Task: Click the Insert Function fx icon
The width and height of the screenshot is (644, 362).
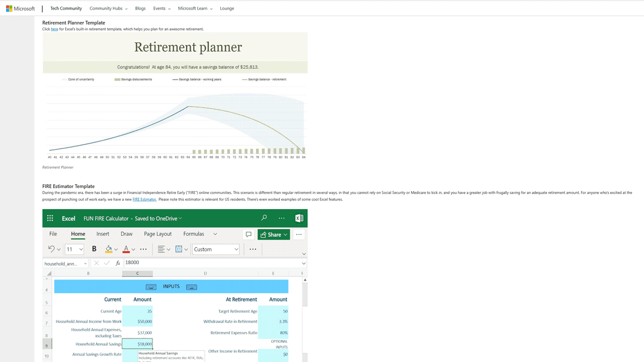Action: point(118,262)
